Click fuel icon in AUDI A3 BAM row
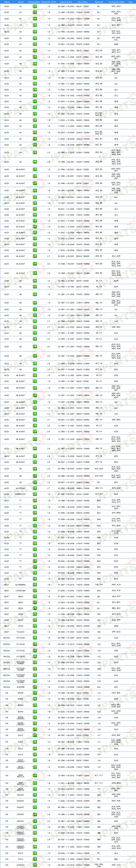 click(35, 44)
